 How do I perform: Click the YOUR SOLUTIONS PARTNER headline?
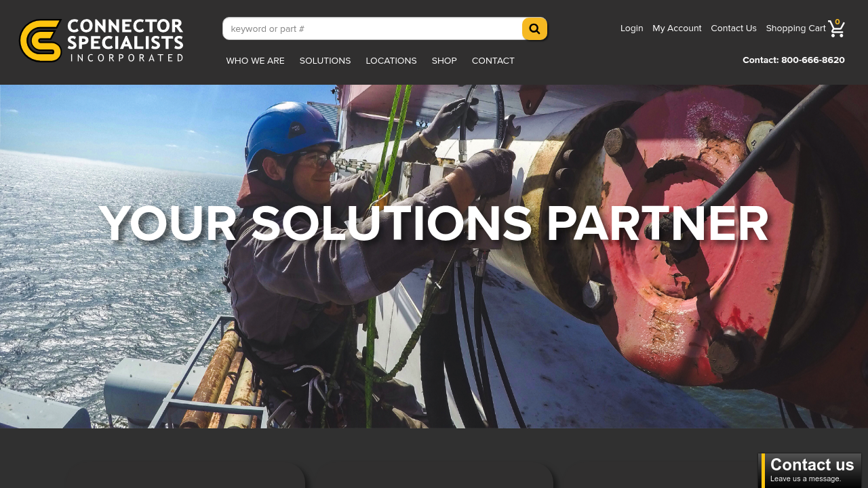[x=434, y=224]
